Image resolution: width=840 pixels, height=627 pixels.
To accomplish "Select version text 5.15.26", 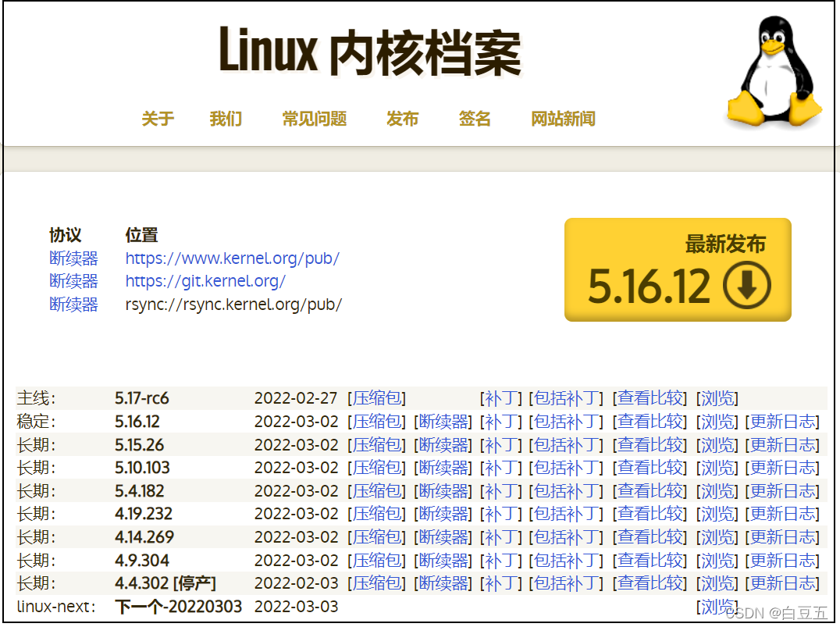I will tap(139, 445).
